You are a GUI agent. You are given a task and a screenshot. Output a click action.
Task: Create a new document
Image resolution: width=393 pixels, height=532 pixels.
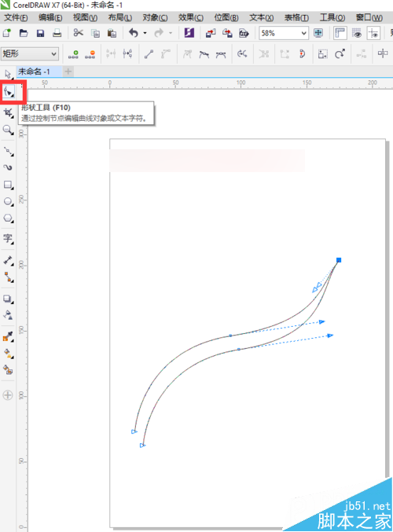(x=7, y=33)
